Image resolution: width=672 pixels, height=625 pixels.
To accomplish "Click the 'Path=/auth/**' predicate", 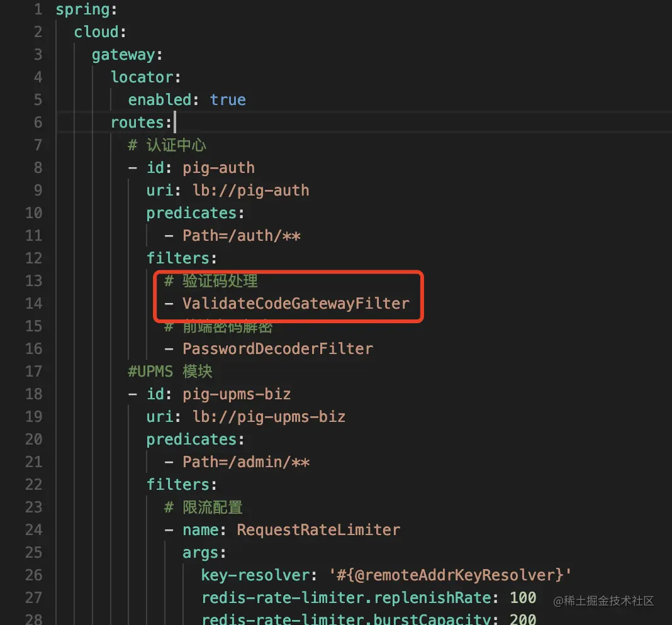I will tap(241, 236).
